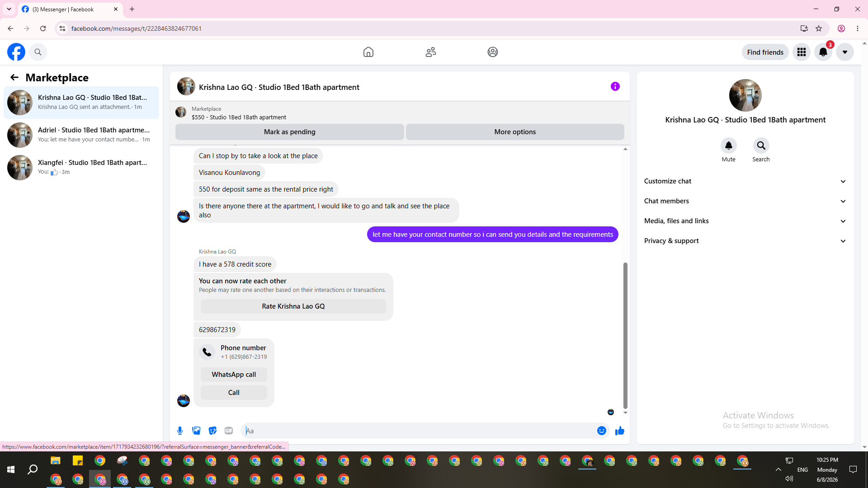Viewport: 868px width, 488px height.
Task: Click Rate Krishna Lao GQ button
Action: coord(293,306)
